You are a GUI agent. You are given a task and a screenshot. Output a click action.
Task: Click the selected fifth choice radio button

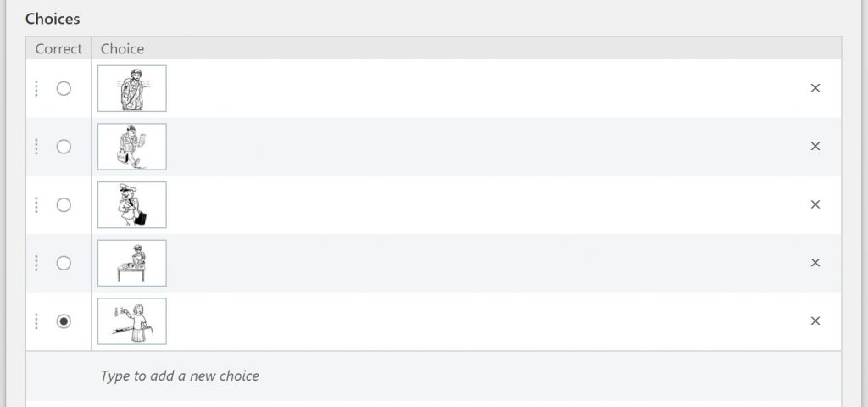[64, 321]
